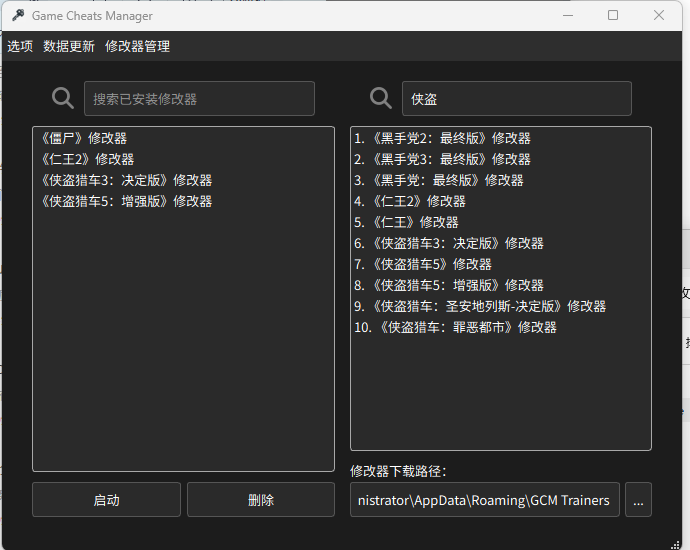
Task: Click the search icon beside installed trainers field
Action: click(62, 98)
